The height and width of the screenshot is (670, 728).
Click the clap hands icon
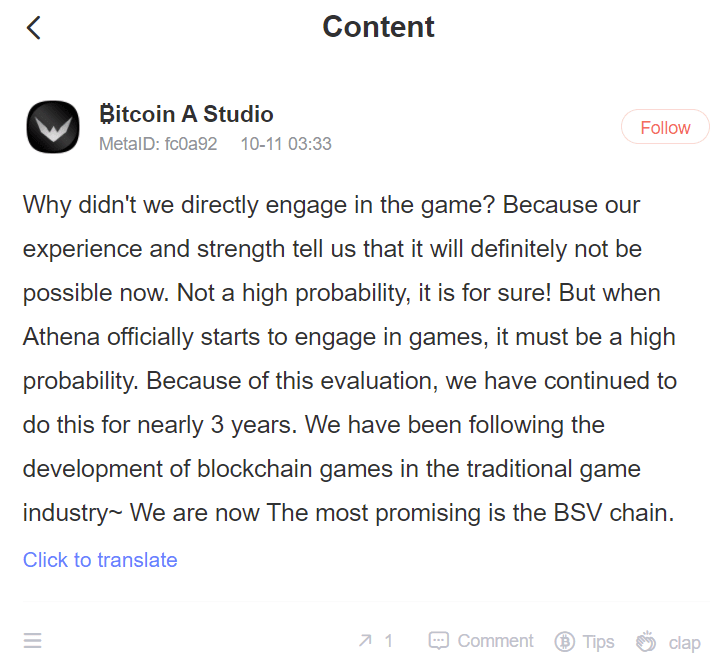click(x=646, y=641)
